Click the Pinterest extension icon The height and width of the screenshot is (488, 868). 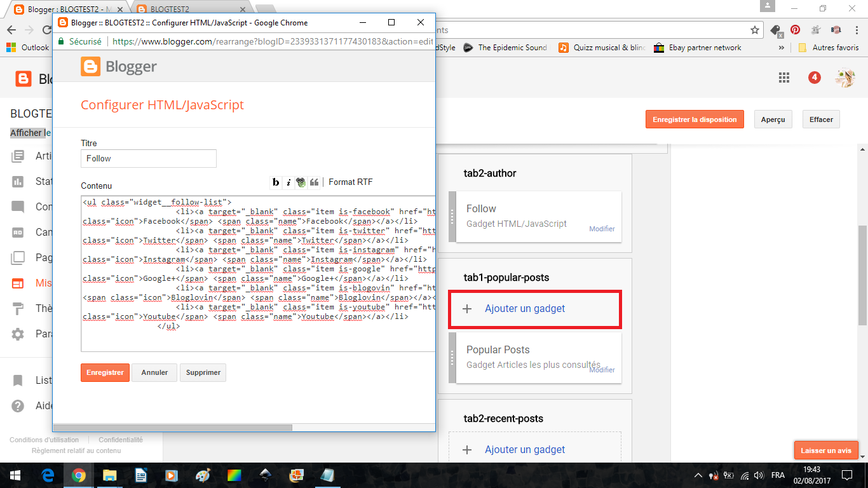click(795, 30)
